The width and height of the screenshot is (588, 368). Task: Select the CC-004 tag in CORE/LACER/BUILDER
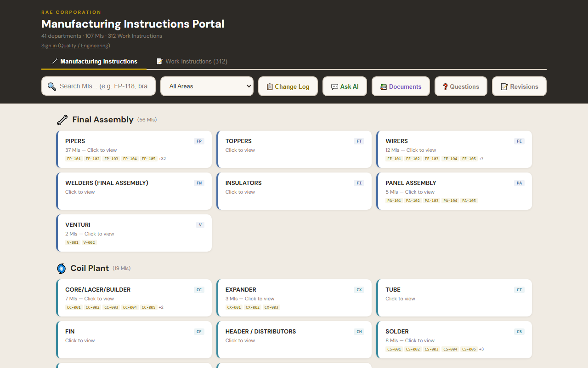coord(130,307)
